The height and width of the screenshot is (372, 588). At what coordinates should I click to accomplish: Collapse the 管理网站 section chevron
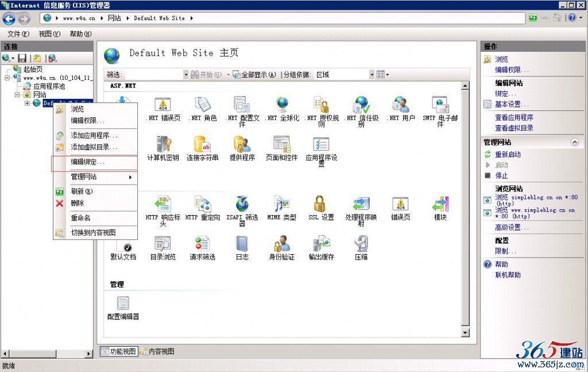(574, 142)
